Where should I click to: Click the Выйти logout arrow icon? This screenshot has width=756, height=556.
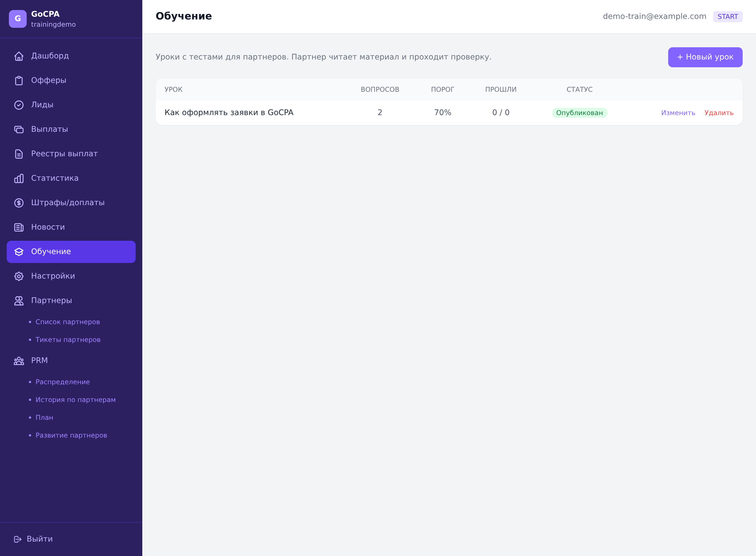(x=18, y=539)
